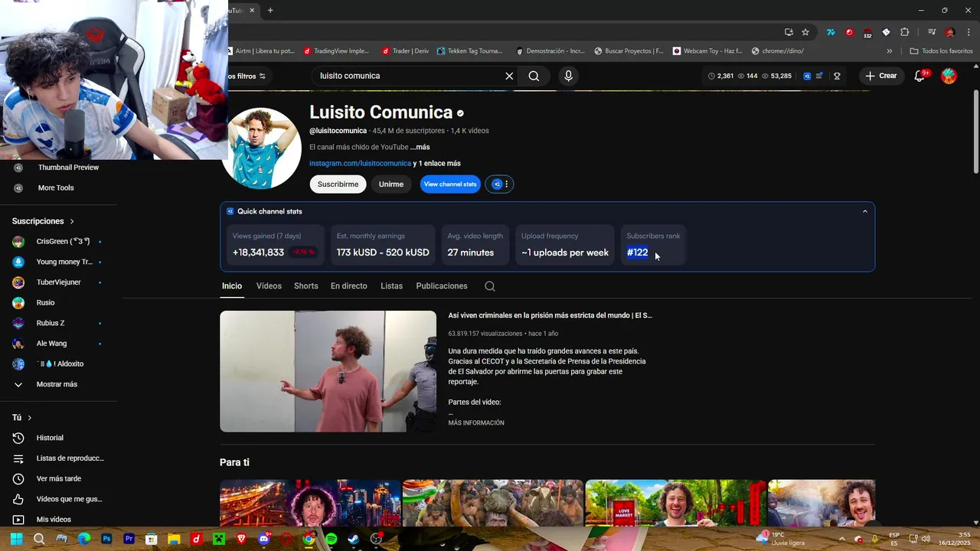Switch to the Vídeos tab
980x551 pixels.
tap(269, 286)
